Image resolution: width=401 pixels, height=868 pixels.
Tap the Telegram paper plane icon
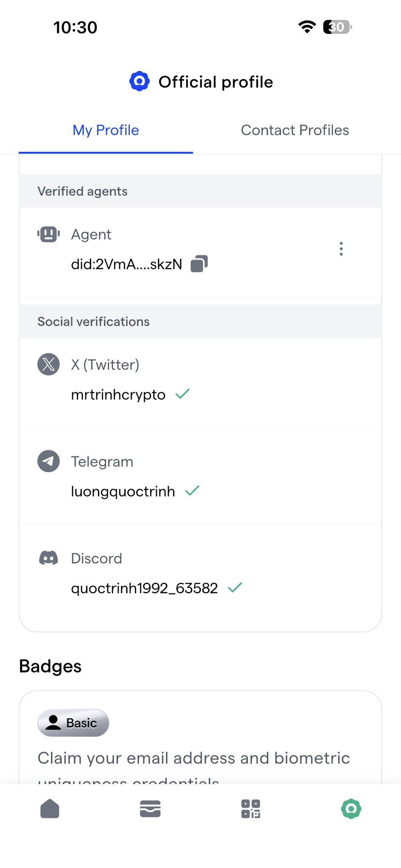click(49, 461)
